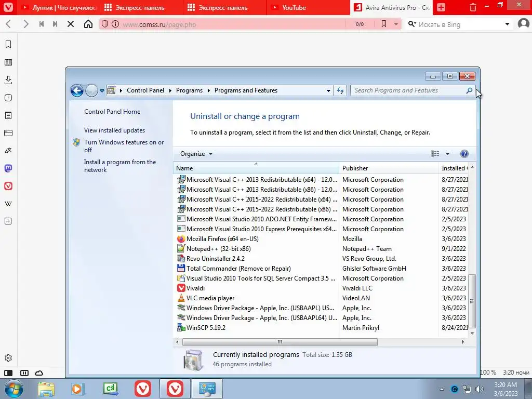Sort programs by Publisher column header
532x399 pixels.
[x=389, y=168]
